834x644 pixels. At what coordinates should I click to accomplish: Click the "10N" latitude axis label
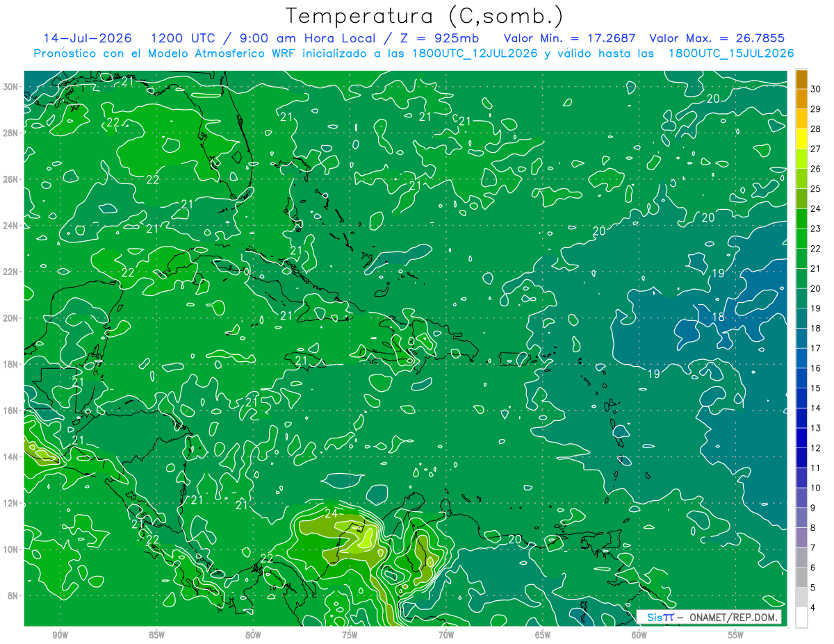(x=10, y=550)
